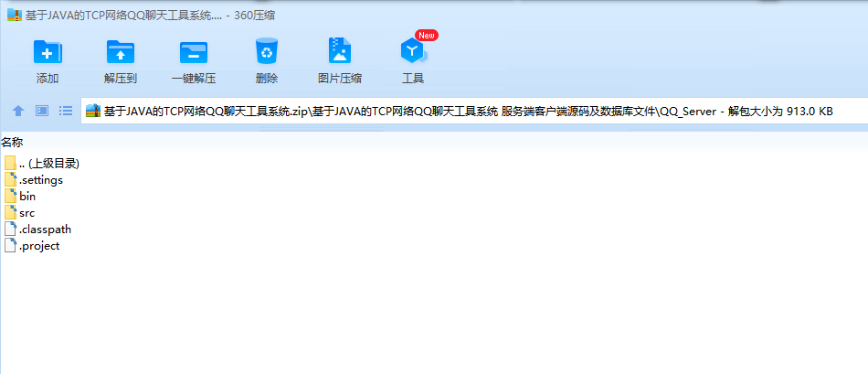Sort by the 名称 column header

coord(12,143)
